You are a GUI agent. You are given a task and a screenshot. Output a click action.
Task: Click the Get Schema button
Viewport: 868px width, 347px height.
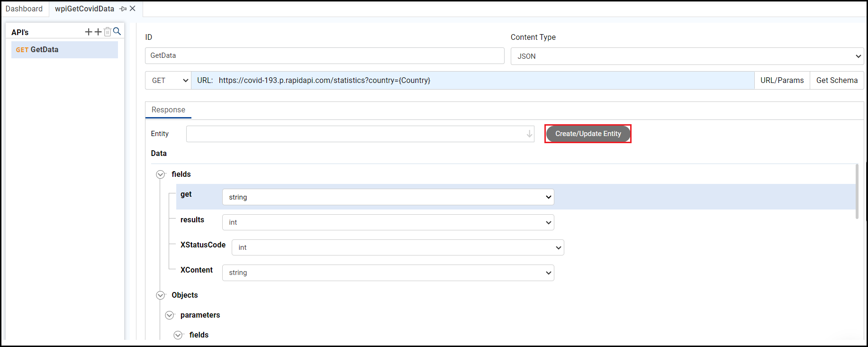tap(837, 81)
